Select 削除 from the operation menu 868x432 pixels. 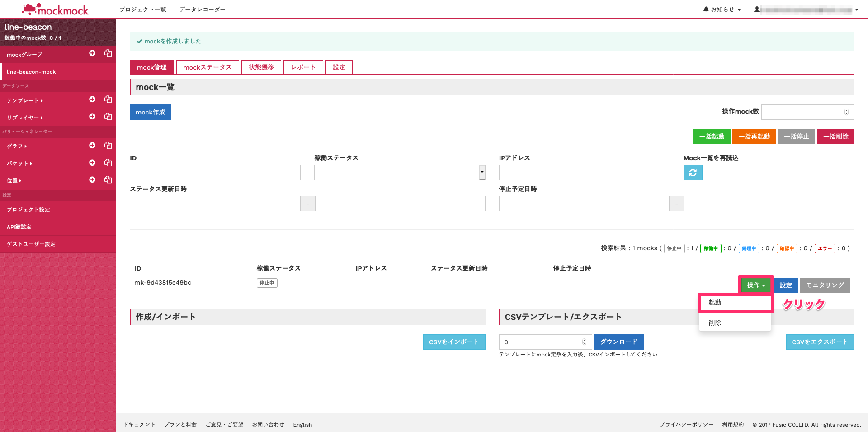715,323
